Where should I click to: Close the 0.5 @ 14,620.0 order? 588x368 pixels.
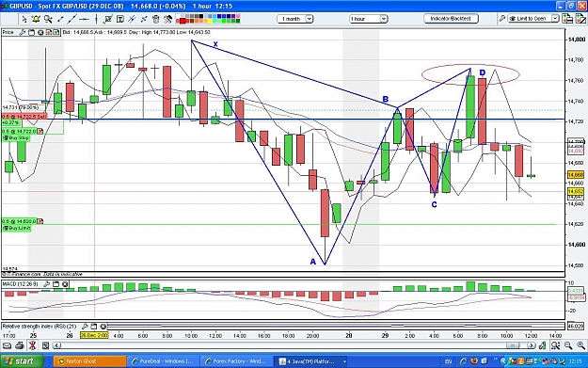tap(40, 221)
